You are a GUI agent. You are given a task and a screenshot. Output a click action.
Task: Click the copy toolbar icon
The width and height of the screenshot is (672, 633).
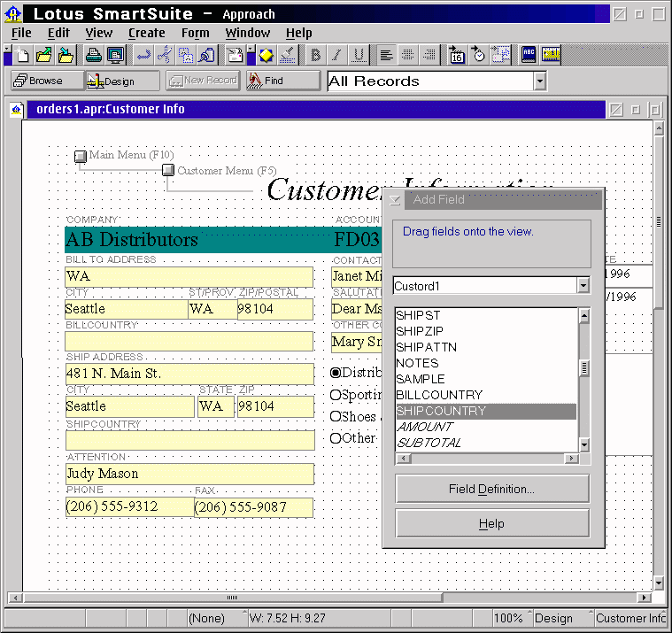pos(186,55)
